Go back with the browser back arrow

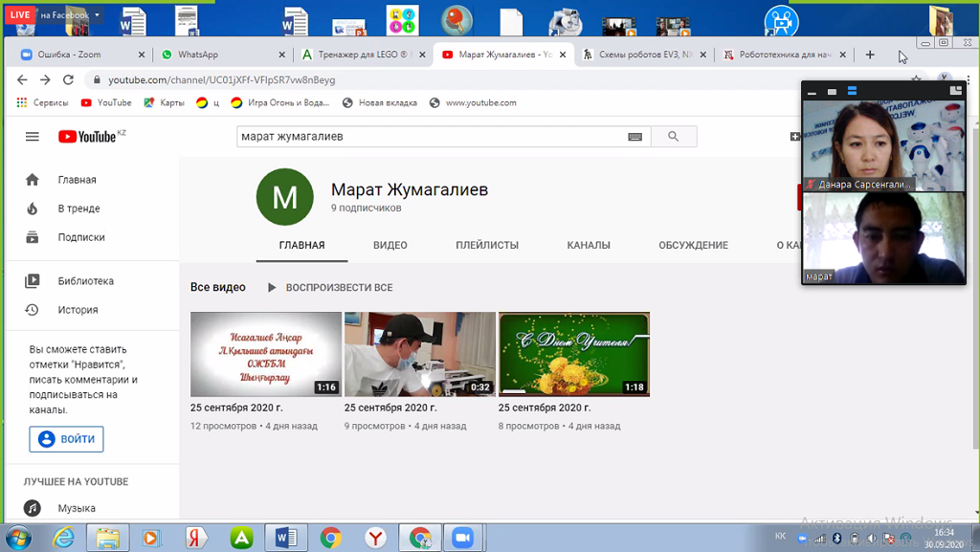(22, 80)
